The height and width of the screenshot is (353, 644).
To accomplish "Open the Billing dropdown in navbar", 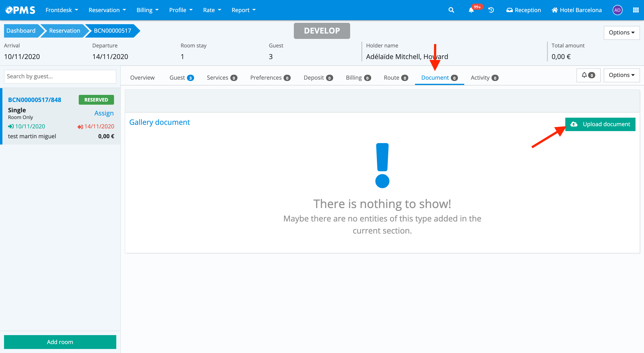I will (x=148, y=10).
